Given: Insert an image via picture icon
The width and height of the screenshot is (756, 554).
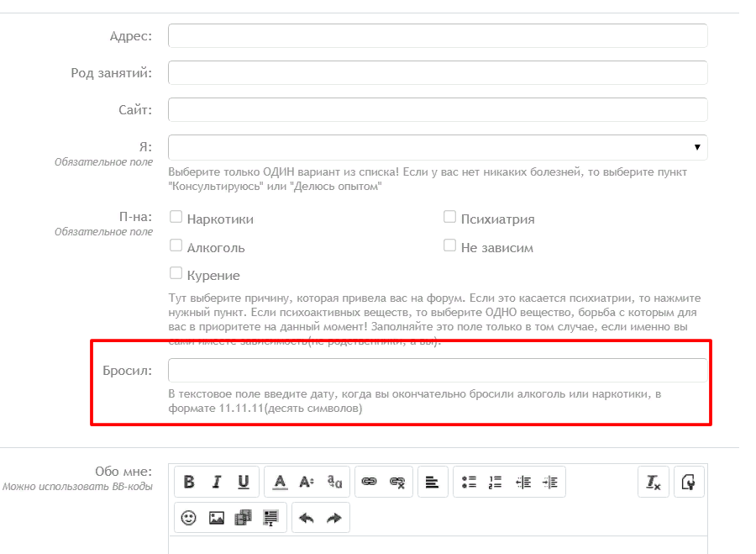Looking at the screenshot, I should pos(216,518).
